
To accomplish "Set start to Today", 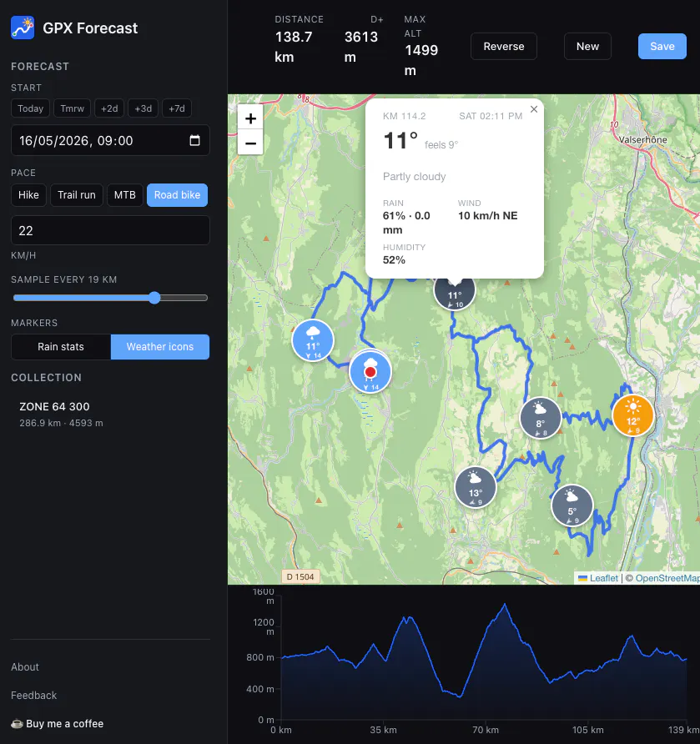I will click(30, 108).
